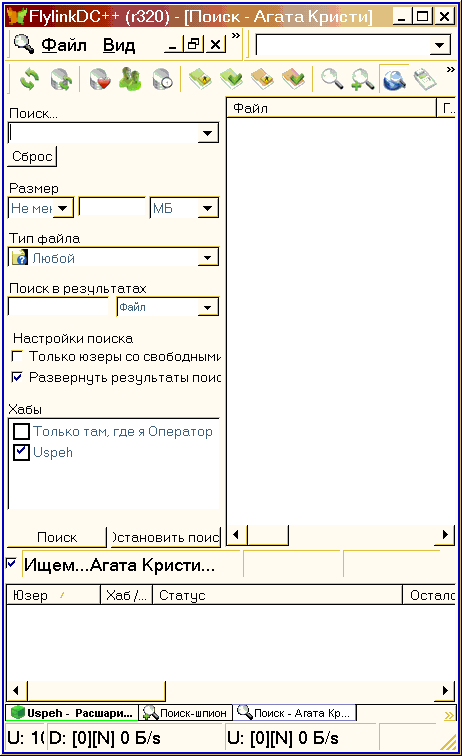Sort transfers by Осталось column header
The image size is (462, 756).
tap(429, 595)
